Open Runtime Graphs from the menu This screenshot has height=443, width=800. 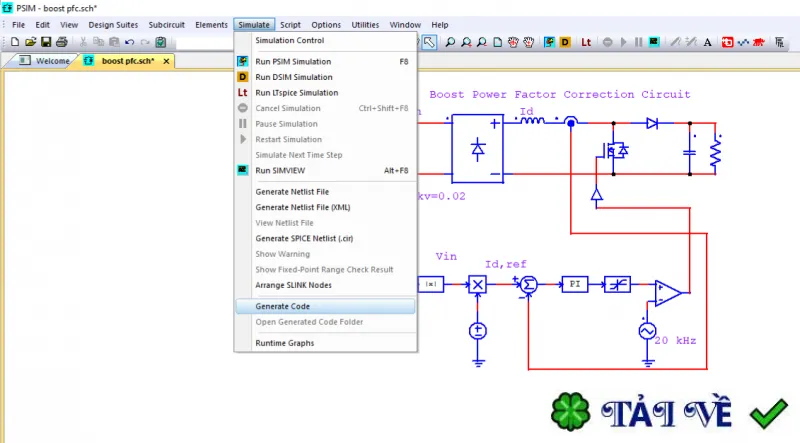(x=326, y=343)
